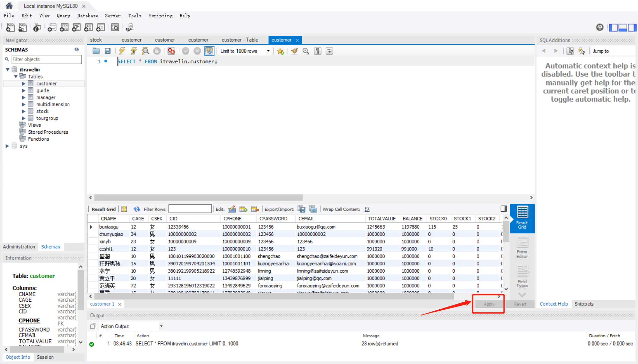The height and width of the screenshot is (364, 638).
Task: Open the Snippets tab
Action: coord(584,304)
